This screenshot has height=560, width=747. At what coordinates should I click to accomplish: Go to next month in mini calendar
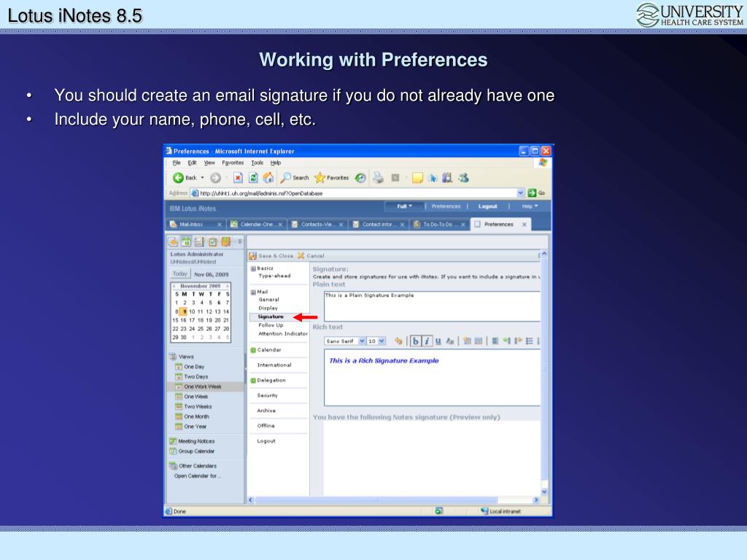[228, 286]
